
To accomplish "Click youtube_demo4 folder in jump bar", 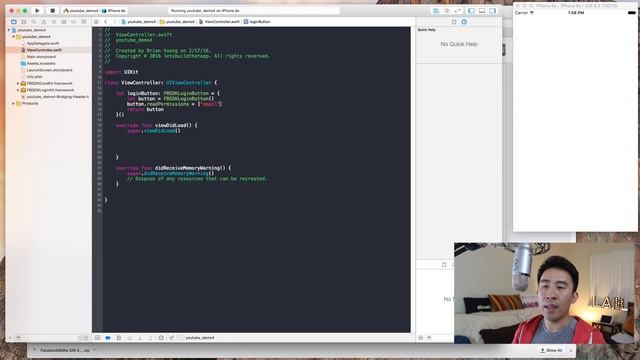I will coord(177,22).
